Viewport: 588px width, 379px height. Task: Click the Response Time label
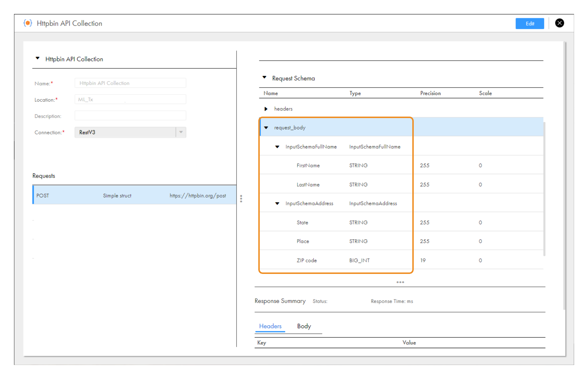coord(392,301)
